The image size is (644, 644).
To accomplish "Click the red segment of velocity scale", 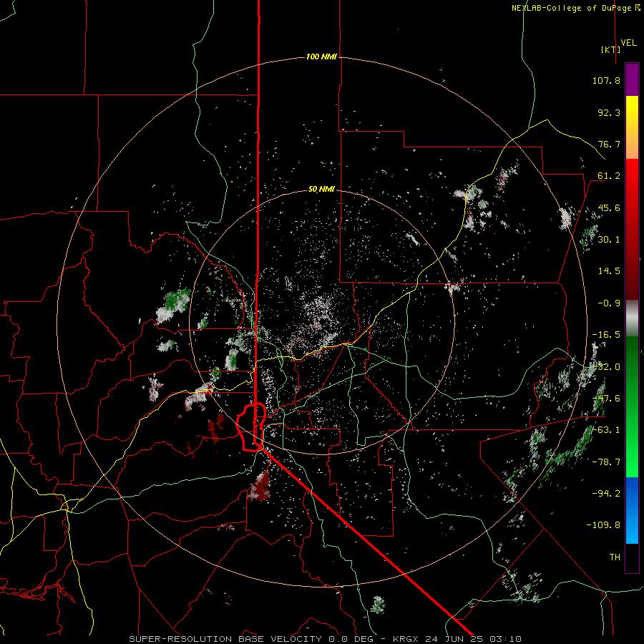I will coord(632,229).
